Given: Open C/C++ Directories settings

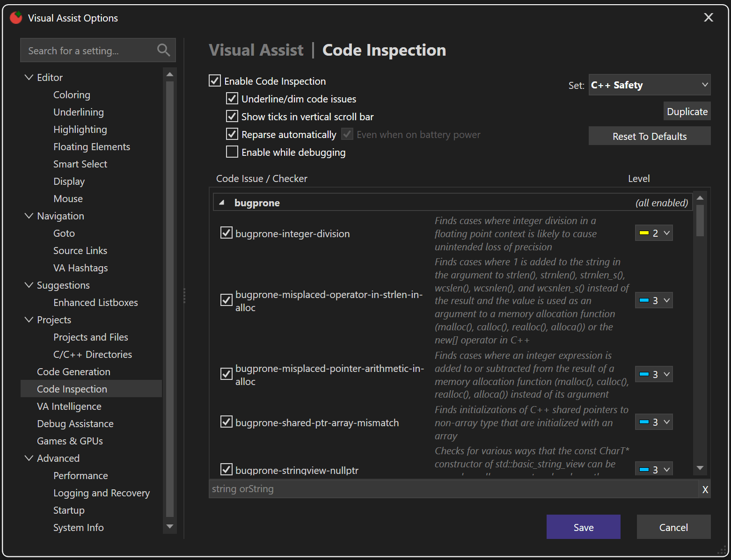Looking at the screenshot, I should point(93,354).
